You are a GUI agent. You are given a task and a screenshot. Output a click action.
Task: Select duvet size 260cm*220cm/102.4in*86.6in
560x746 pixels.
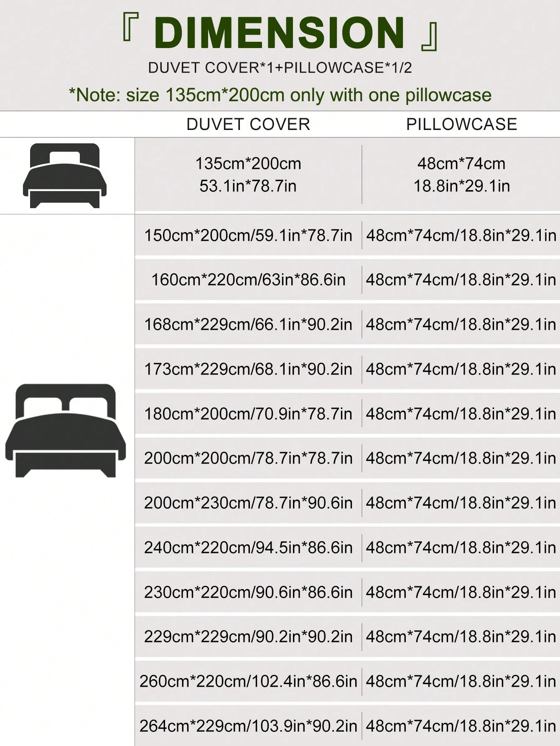[248, 681]
